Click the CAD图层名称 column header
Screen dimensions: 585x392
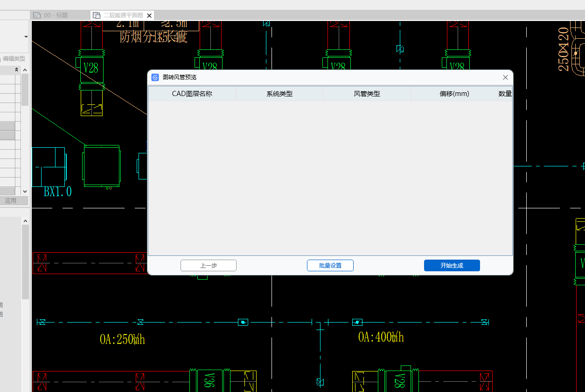pyautogui.click(x=192, y=94)
